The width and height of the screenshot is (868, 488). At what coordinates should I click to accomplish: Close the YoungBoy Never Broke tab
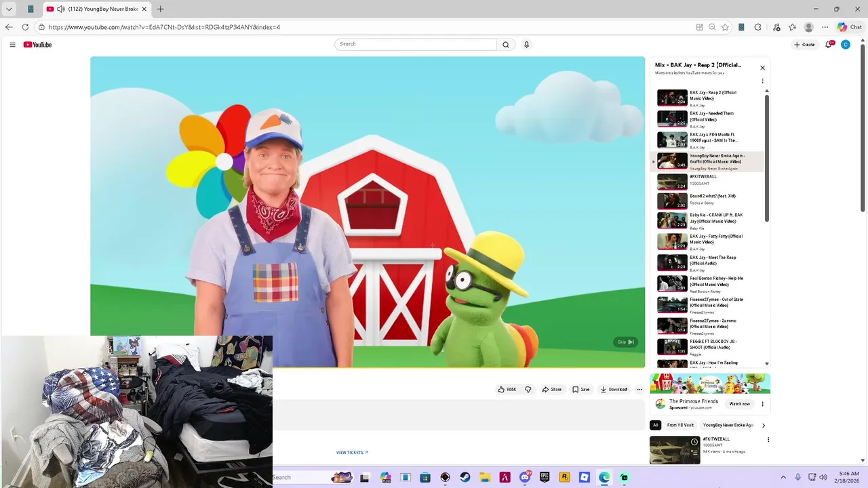click(x=144, y=9)
